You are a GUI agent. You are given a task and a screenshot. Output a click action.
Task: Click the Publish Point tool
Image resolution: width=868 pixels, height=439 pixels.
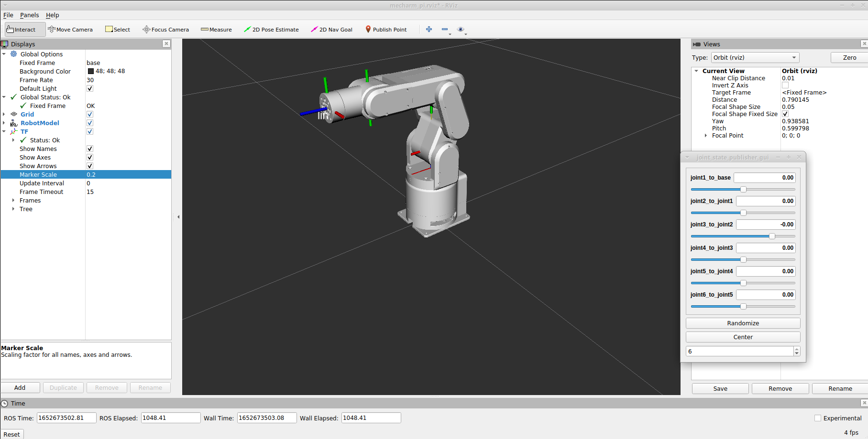pos(386,30)
